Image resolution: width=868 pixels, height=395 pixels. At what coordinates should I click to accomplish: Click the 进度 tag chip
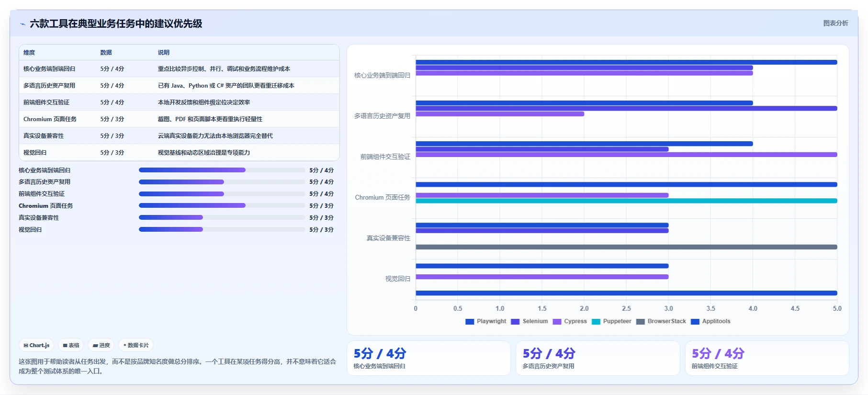[x=101, y=345]
